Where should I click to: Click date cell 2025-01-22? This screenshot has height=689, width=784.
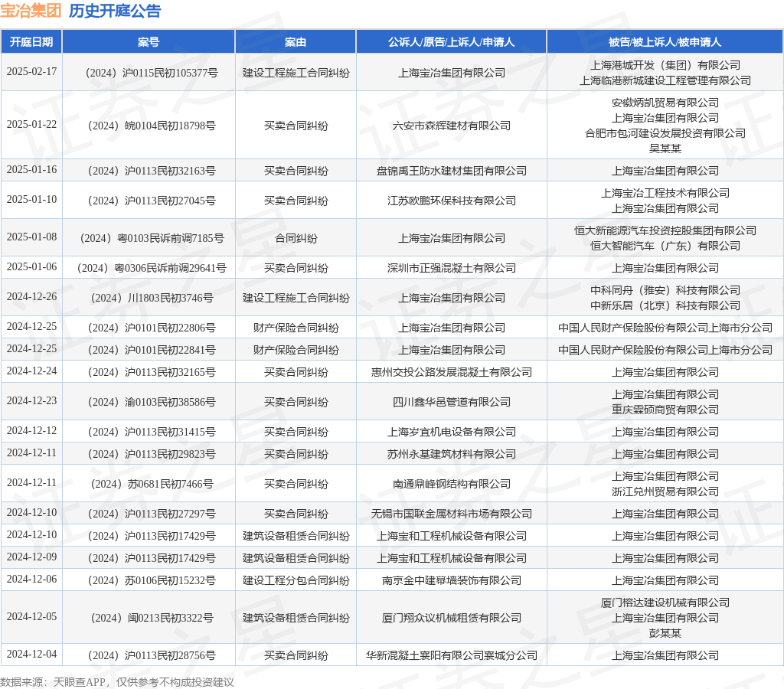[31, 124]
